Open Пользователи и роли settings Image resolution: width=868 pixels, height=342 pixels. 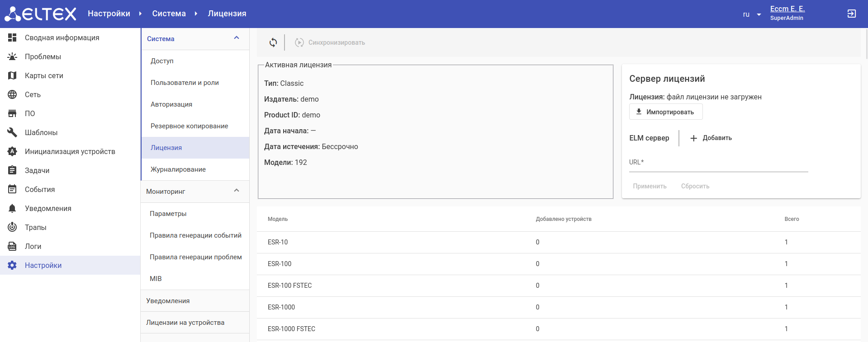185,83
